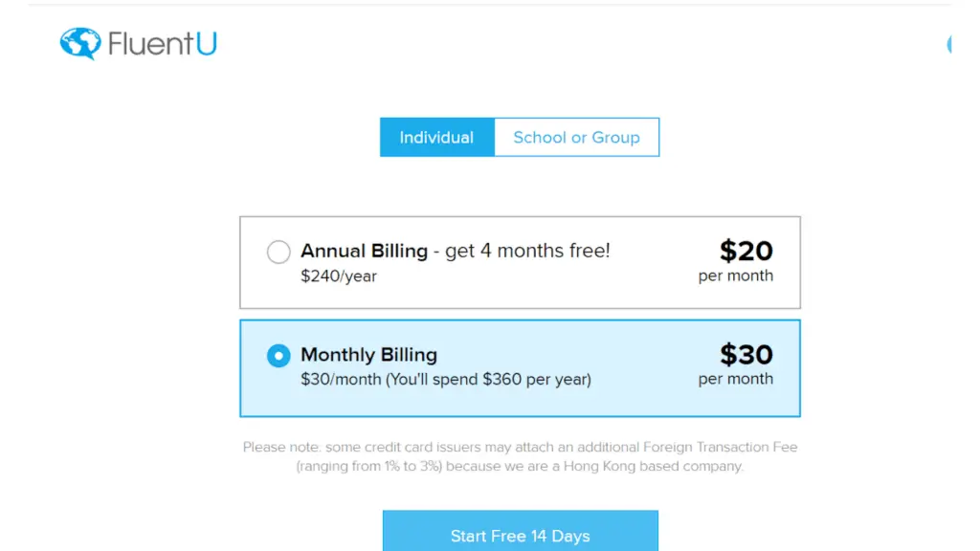The height and width of the screenshot is (551, 980).
Task: Click "per month" under the $30 price
Action: [x=736, y=379]
